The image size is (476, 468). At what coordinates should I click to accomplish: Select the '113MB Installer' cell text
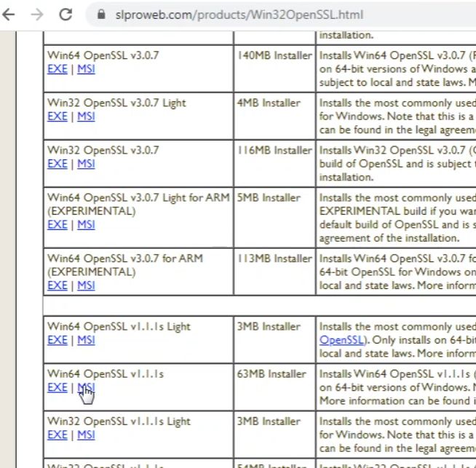pos(274,258)
